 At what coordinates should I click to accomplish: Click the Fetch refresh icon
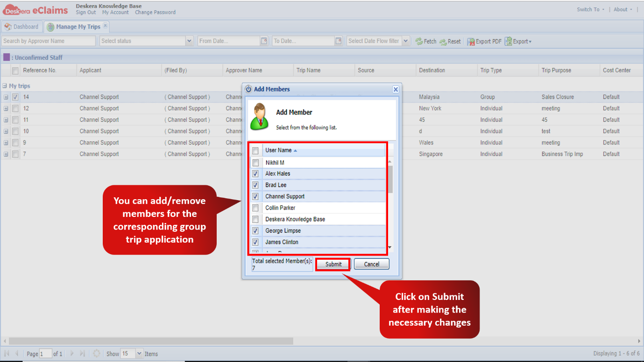(x=419, y=42)
